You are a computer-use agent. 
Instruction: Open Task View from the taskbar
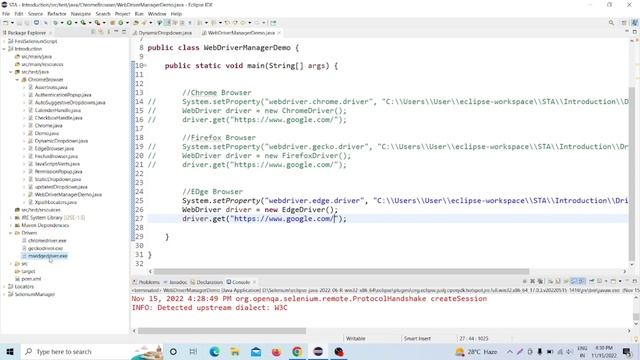[193, 351]
